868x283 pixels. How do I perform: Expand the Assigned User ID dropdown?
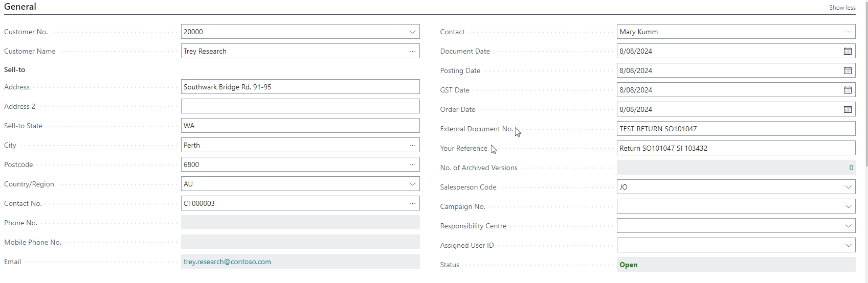tap(849, 245)
